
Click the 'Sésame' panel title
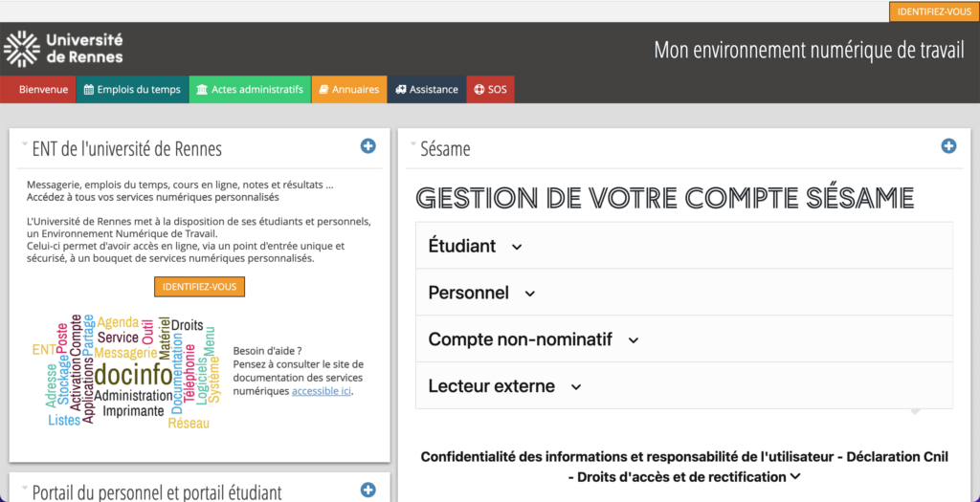click(446, 149)
